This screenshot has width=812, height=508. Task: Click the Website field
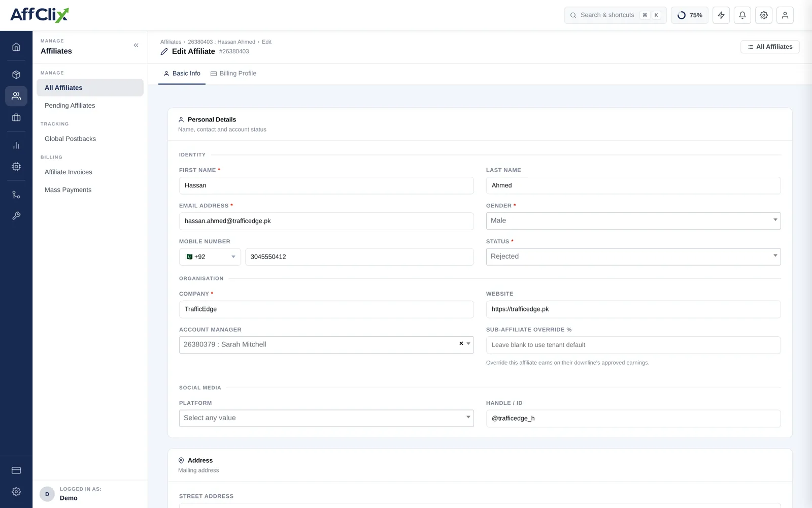633,309
